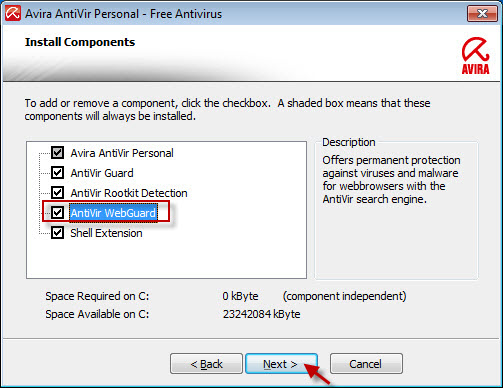Go to previous step with Back button
This screenshot has width=503, height=388.
(206, 364)
